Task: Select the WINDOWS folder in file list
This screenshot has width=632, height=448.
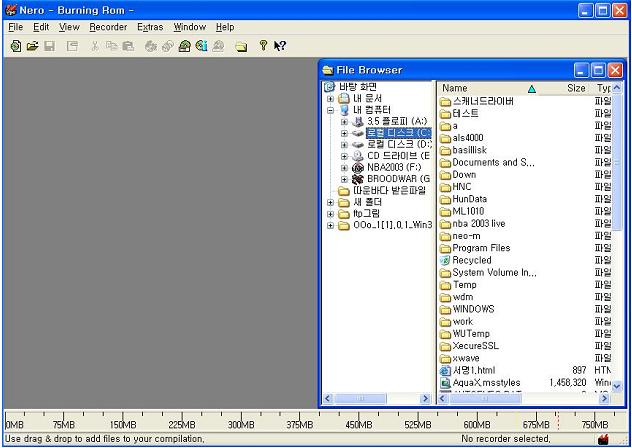Action: click(473, 309)
